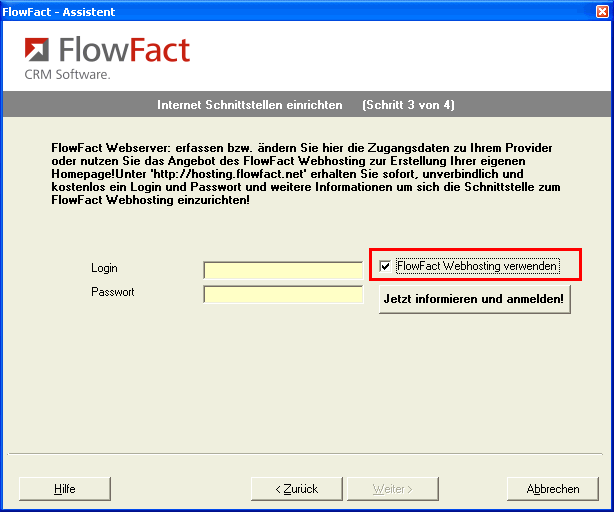614x512 pixels.
Task: Click the FlowFact logo arrow icon
Action: (37, 49)
